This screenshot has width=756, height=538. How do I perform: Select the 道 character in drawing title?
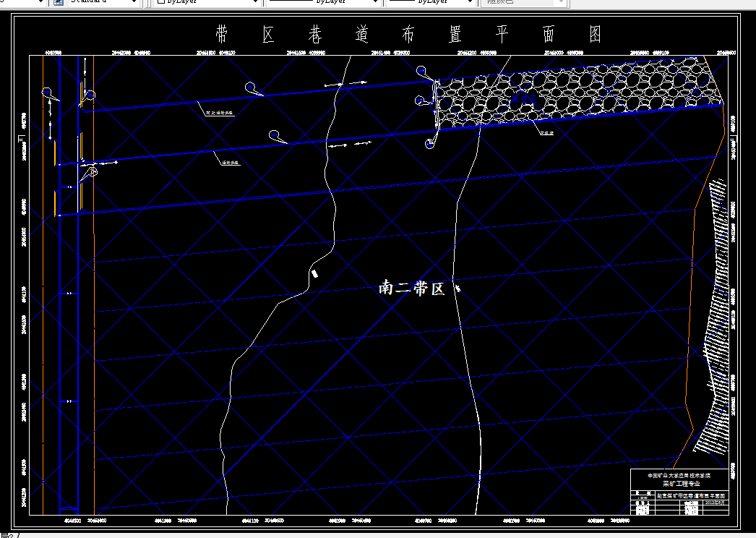[361, 35]
